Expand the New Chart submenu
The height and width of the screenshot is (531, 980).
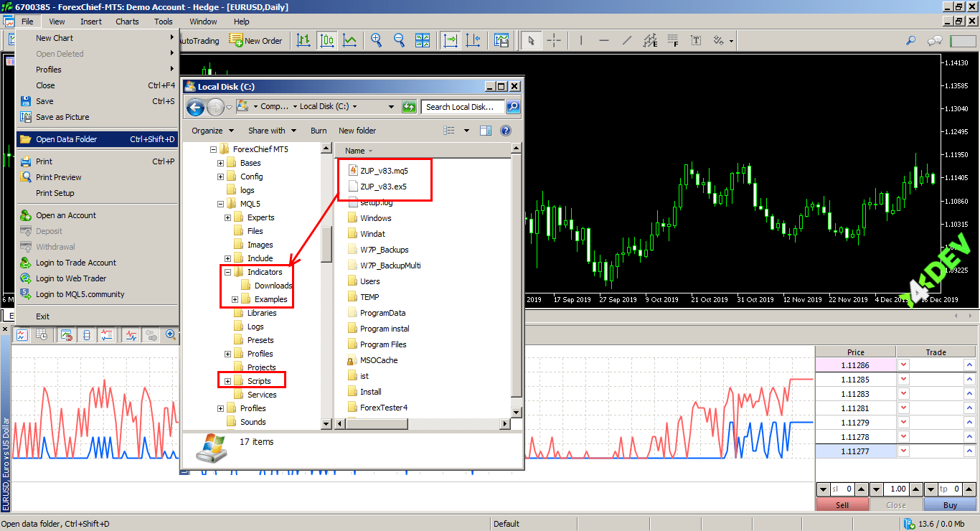97,38
